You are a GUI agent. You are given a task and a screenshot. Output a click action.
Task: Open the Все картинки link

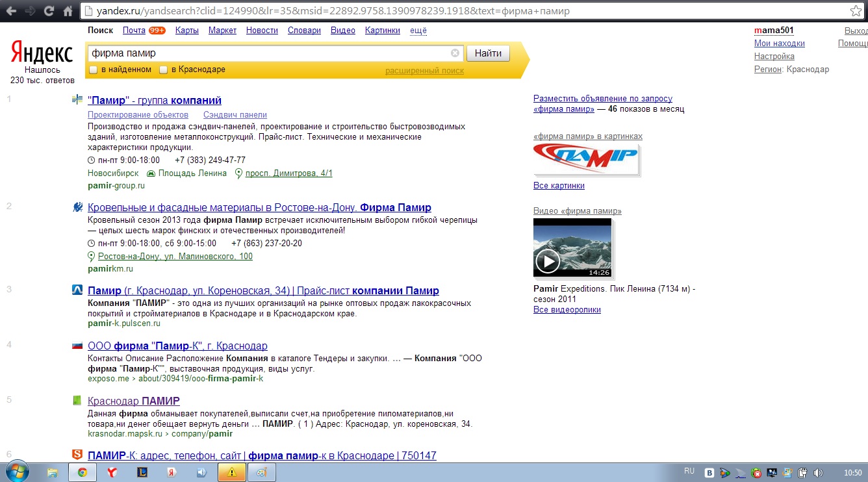[559, 186]
